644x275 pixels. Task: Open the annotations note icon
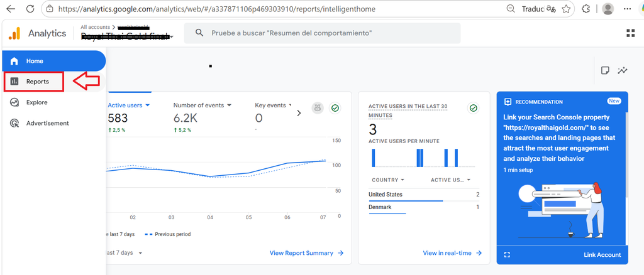point(605,70)
